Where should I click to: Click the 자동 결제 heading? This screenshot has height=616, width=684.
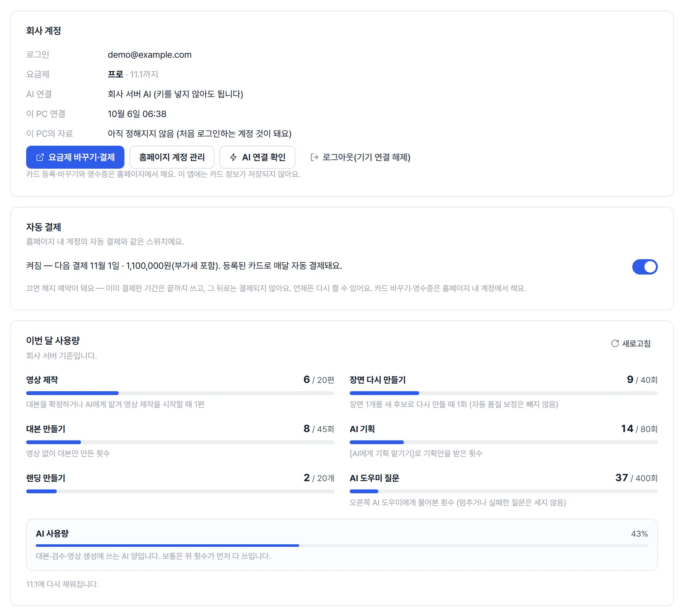[x=44, y=227]
